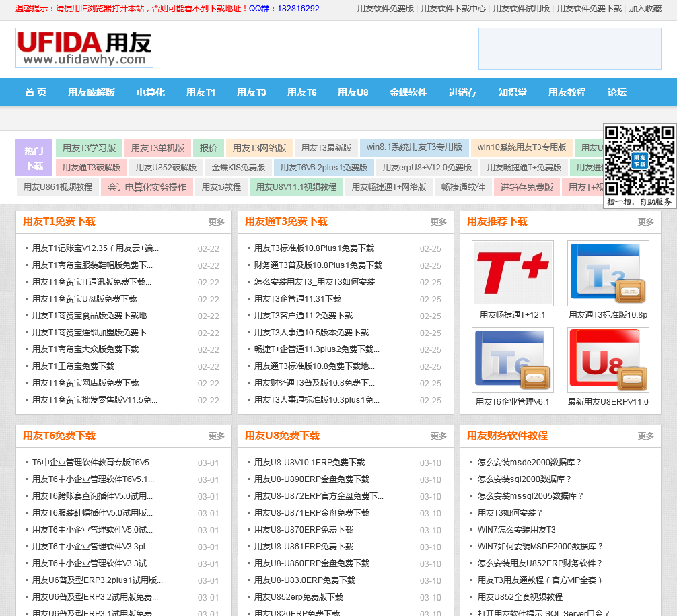Click 更多 in 用友推荐下载 section
This screenshot has height=616, width=677.
[x=646, y=222]
